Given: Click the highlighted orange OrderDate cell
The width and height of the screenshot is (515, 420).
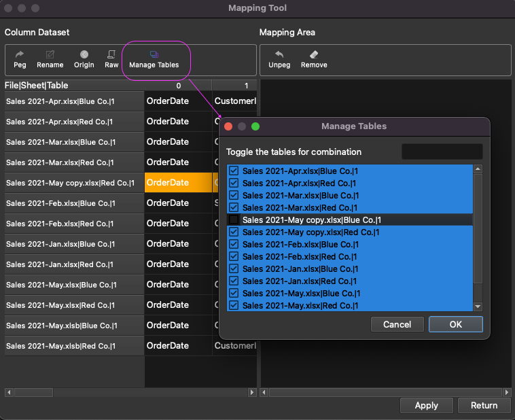Looking at the screenshot, I should (178, 183).
